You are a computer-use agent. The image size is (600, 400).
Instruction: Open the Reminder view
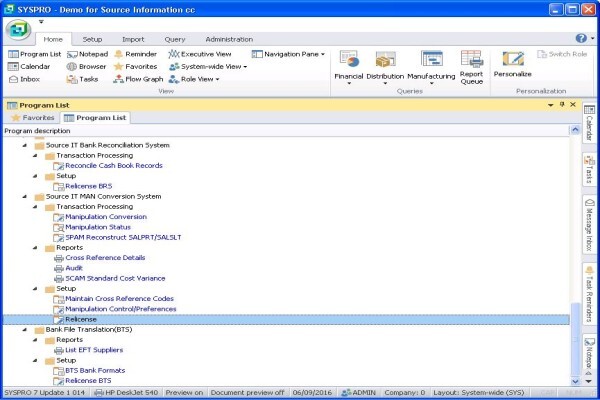[135, 54]
